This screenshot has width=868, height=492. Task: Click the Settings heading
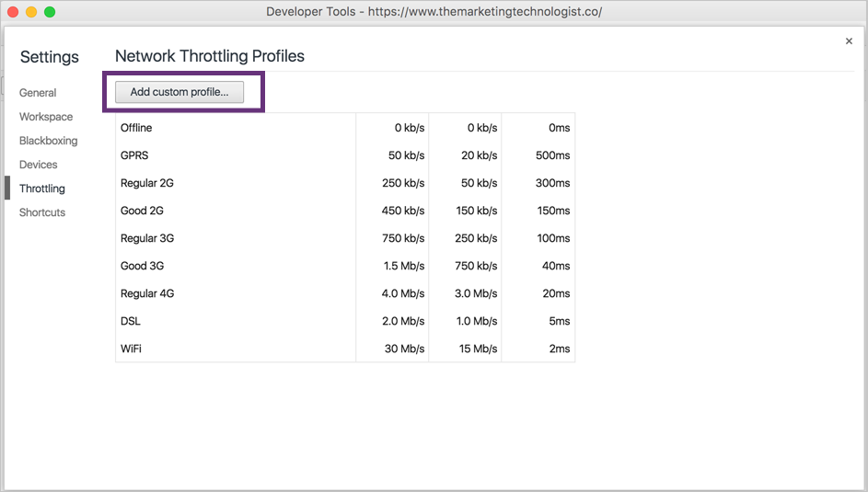click(50, 57)
